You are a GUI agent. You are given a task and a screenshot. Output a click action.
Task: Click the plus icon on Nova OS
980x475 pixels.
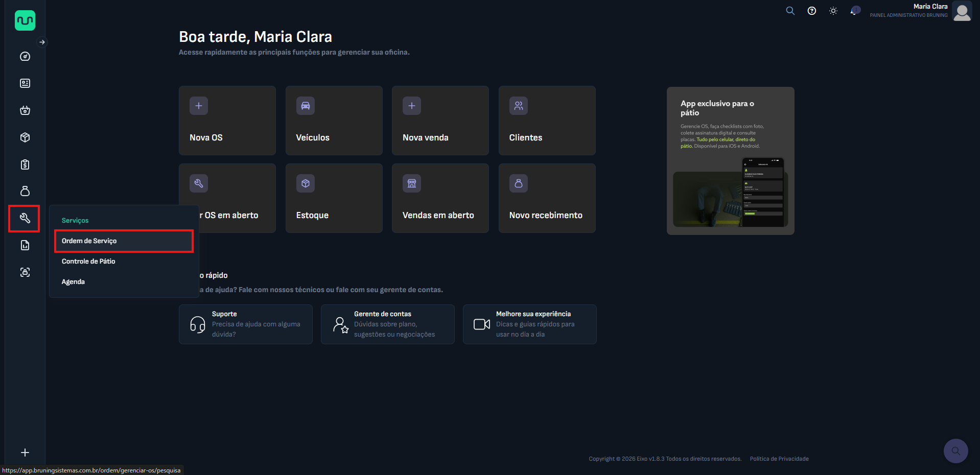[199, 106]
